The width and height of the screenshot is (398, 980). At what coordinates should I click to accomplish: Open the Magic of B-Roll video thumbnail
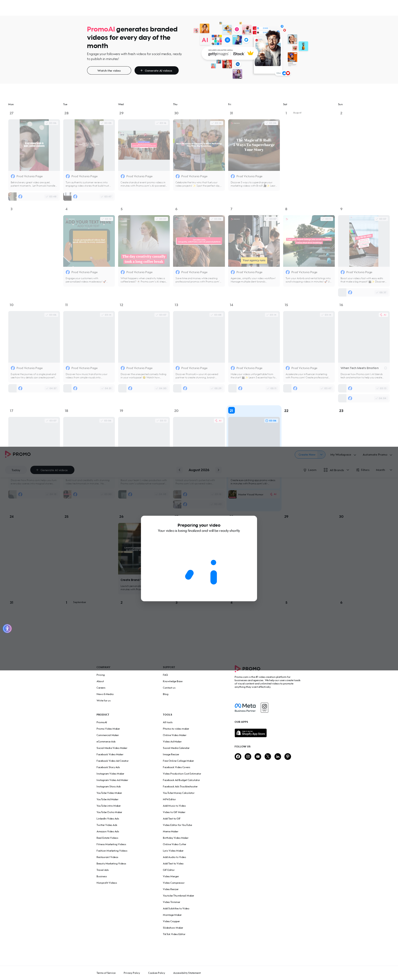[x=254, y=145]
